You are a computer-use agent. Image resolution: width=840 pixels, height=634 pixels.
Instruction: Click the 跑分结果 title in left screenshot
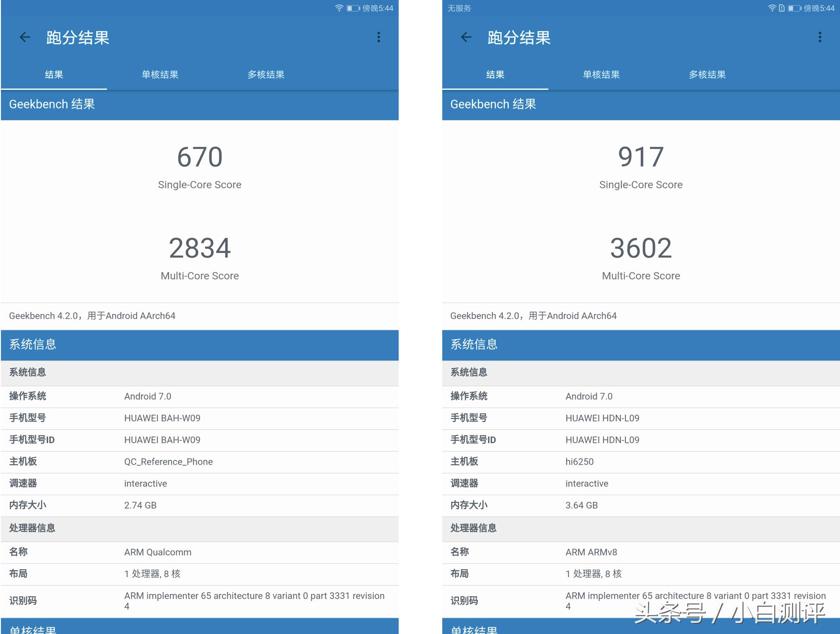(78, 38)
